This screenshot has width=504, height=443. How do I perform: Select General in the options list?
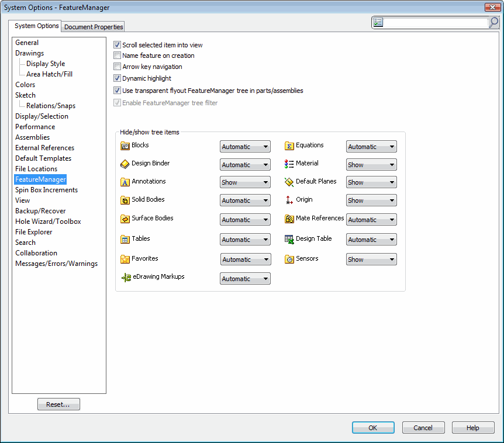coord(27,43)
